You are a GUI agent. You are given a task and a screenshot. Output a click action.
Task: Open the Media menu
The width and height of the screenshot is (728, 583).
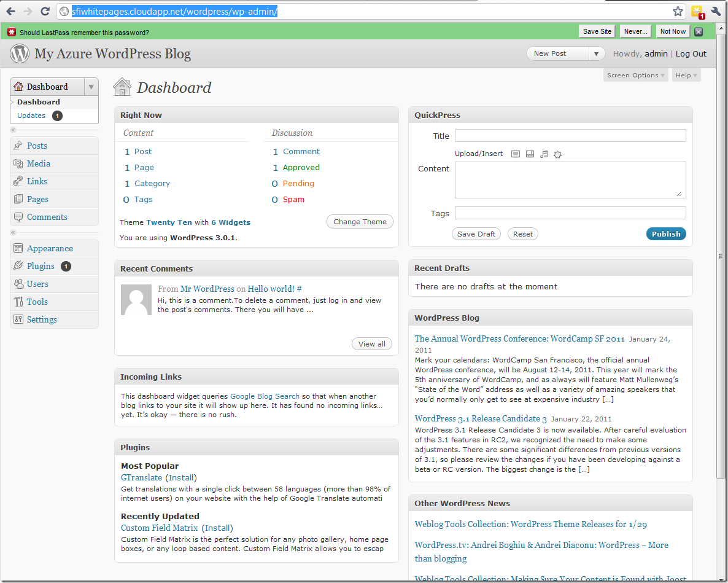coord(39,163)
